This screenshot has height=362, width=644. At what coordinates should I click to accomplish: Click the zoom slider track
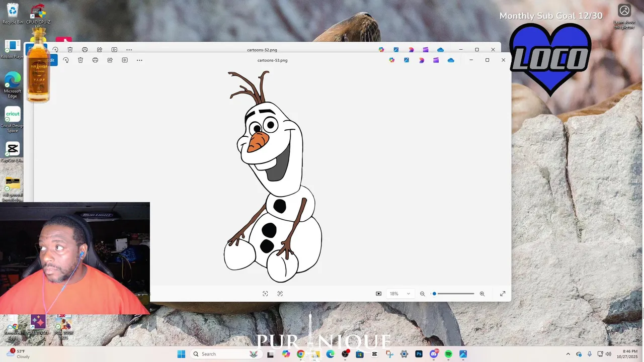click(453, 294)
